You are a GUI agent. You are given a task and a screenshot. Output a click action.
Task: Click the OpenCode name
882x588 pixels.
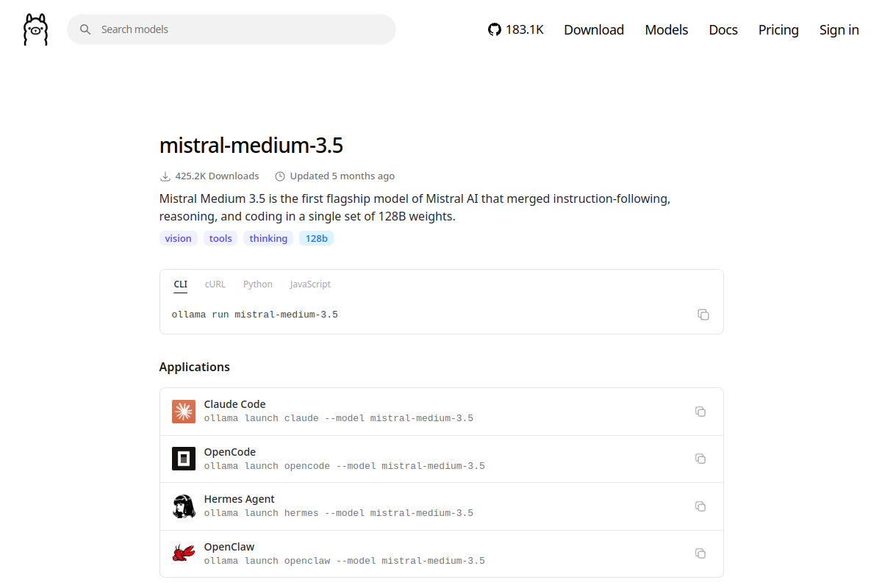point(230,452)
